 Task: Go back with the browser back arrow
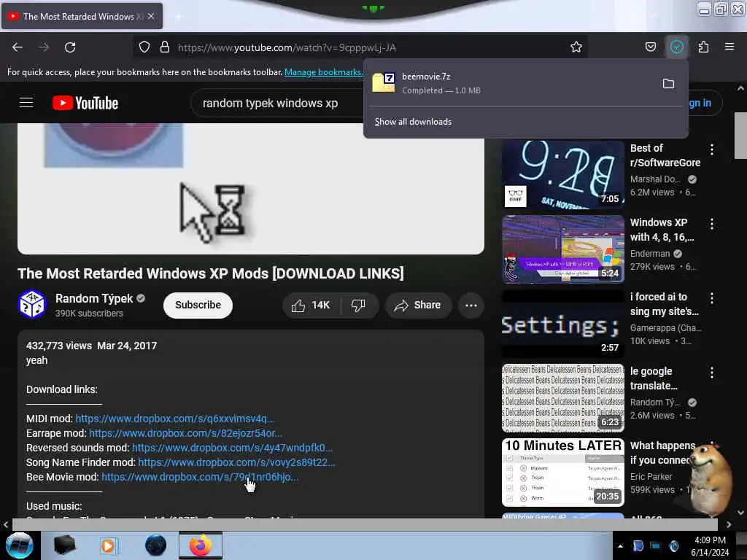(x=18, y=47)
